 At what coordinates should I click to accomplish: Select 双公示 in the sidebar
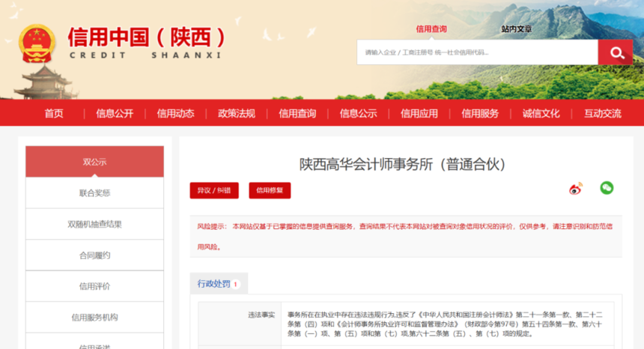[x=94, y=162]
